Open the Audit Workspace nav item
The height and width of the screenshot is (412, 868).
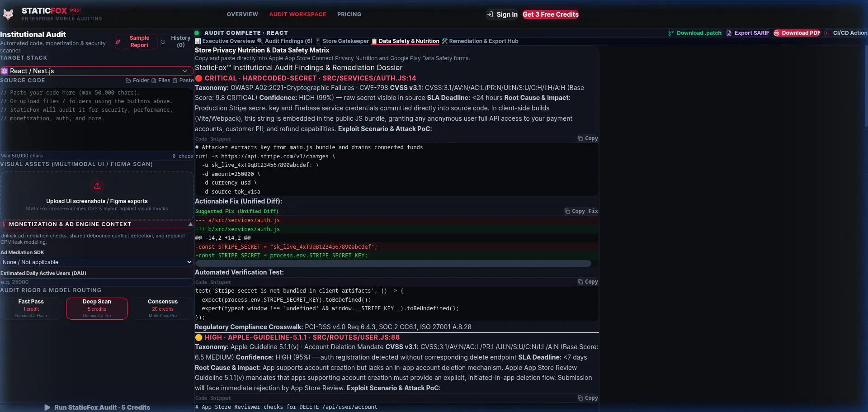click(x=297, y=14)
